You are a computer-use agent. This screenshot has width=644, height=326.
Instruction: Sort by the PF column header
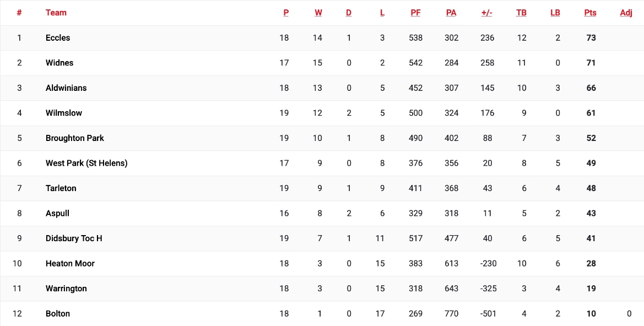(415, 13)
